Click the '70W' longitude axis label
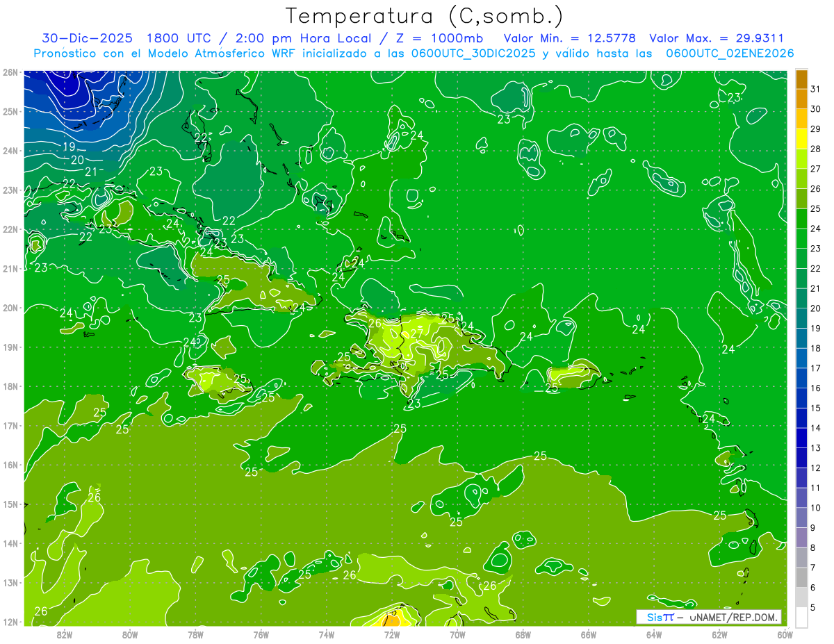834x644 pixels. [457, 634]
